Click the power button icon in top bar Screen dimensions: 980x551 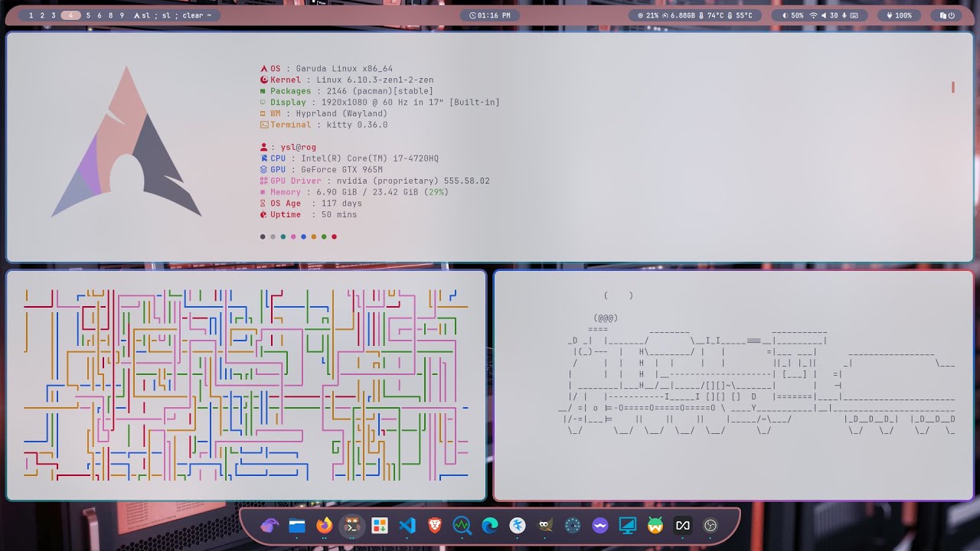(x=952, y=15)
